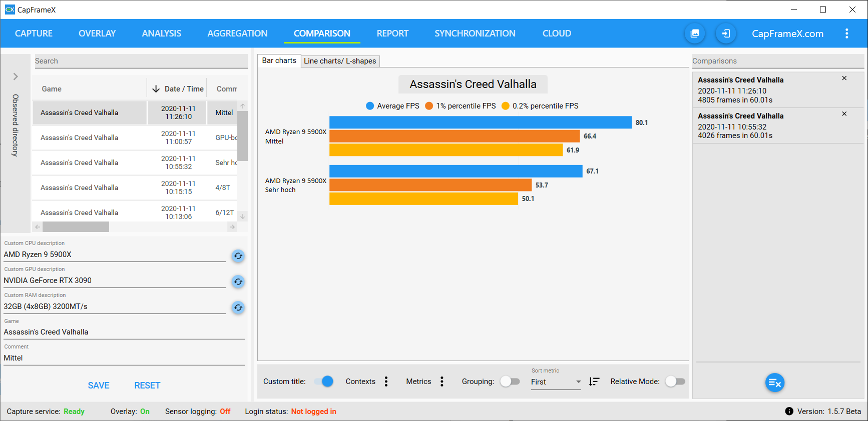
Task: Click the chart title Assassin's Creed Valhalla
Action: [473, 84]
